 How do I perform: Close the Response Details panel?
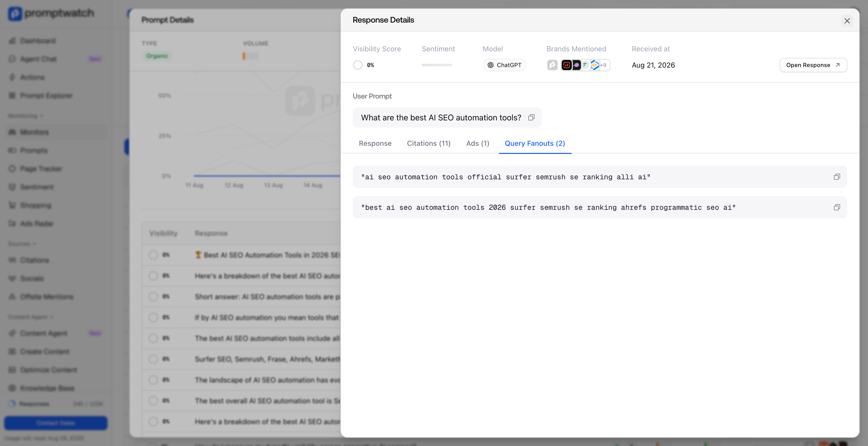point(847,21)
